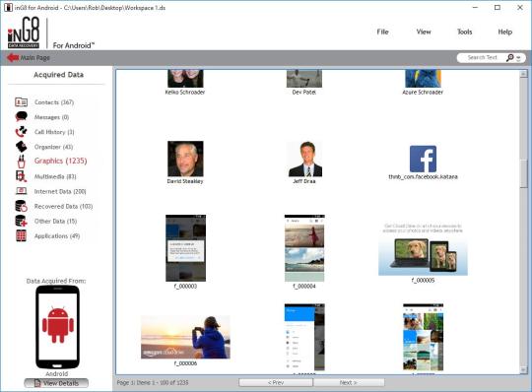Image resolution: width=532 pixels, height=392 pixels.
Task: Open the search options dropdown arrow
Action: (518, 58)
